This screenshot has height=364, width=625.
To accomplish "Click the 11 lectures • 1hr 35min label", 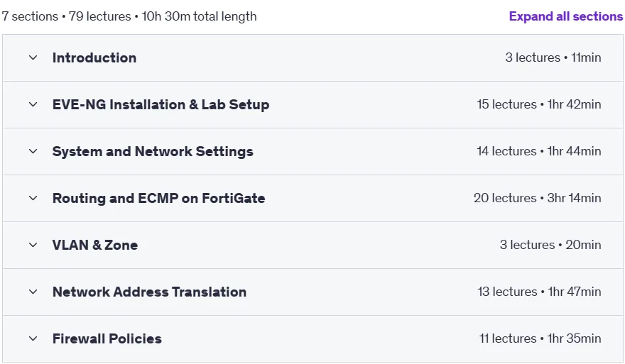I will click(540, 338).
